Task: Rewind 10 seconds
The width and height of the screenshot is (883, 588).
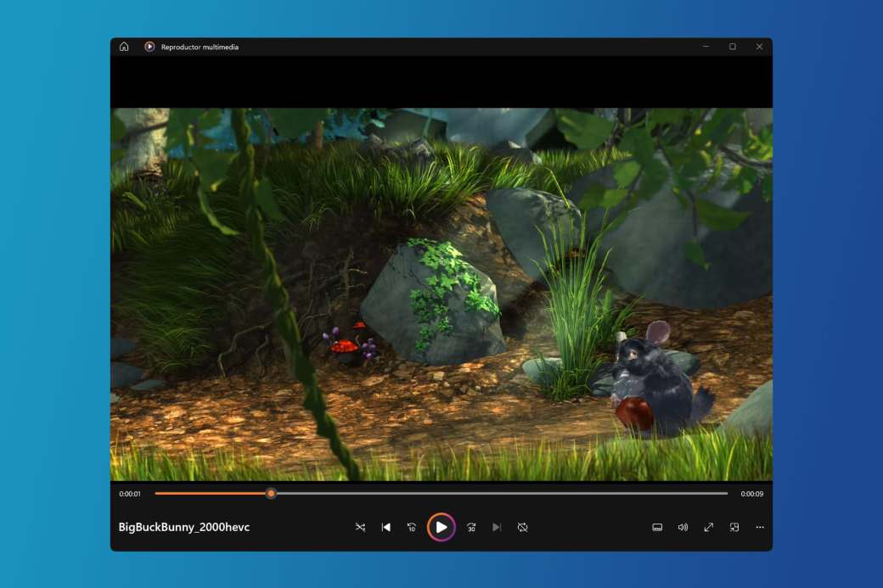Action: [x=412, y=527]
